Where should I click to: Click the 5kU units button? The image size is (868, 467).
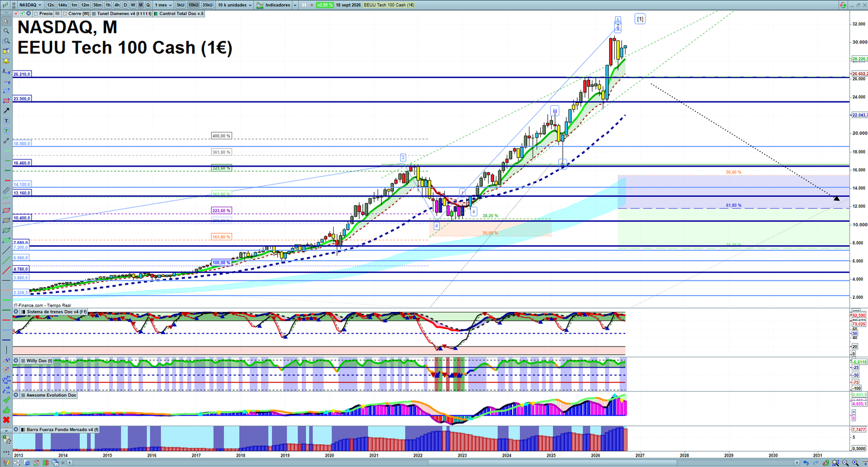pyautogui.click(x=180, y=5)
